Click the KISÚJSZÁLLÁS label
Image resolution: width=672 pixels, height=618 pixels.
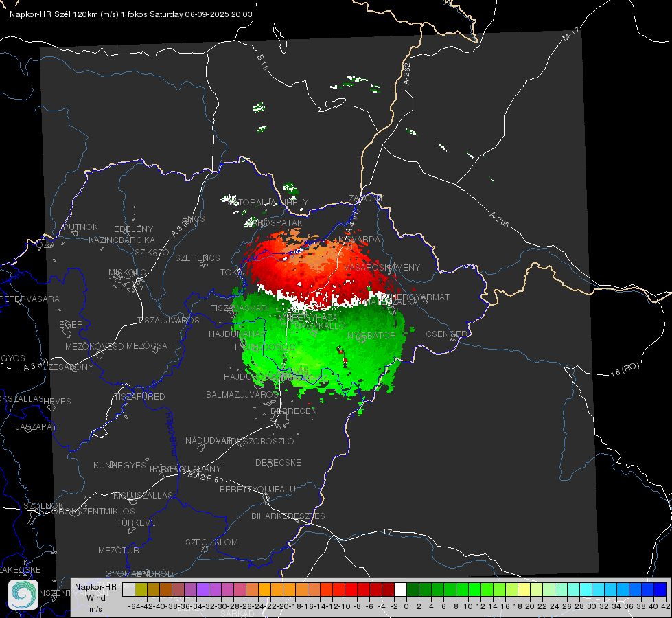143,495
